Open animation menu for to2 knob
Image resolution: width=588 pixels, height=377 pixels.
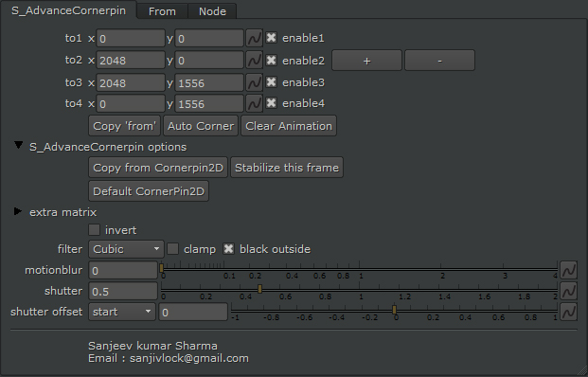[255, 60]
